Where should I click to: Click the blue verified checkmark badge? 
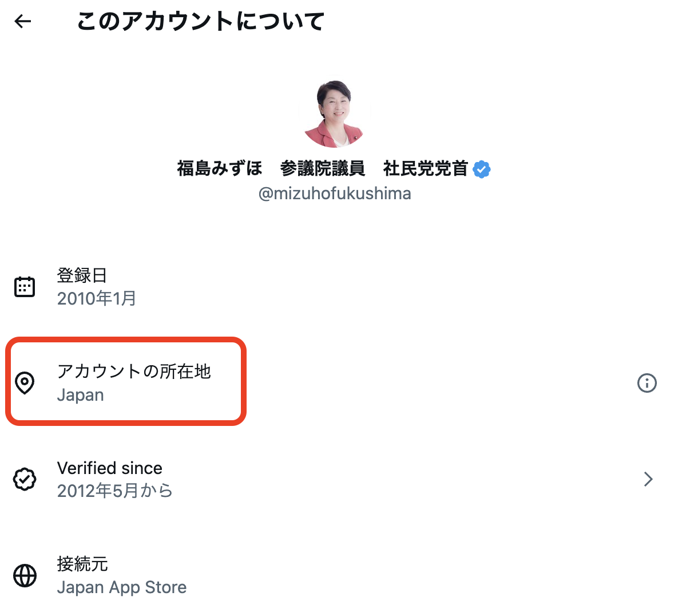coord(482,169)
